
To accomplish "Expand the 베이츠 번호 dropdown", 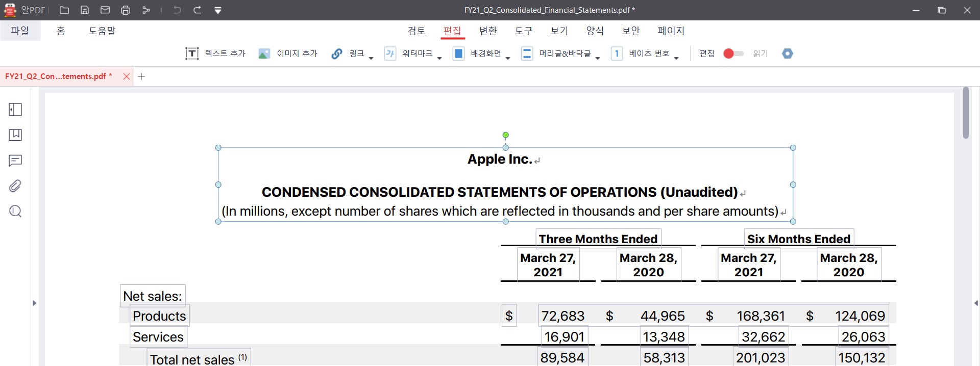I will click(x=676, y=58).
